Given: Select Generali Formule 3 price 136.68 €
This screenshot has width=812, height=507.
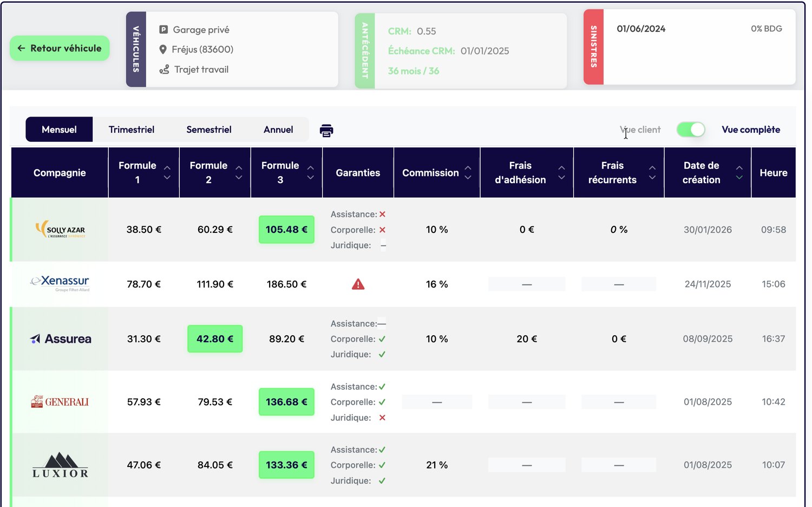Looking at the screenshot, I should [x=286, y=402].
